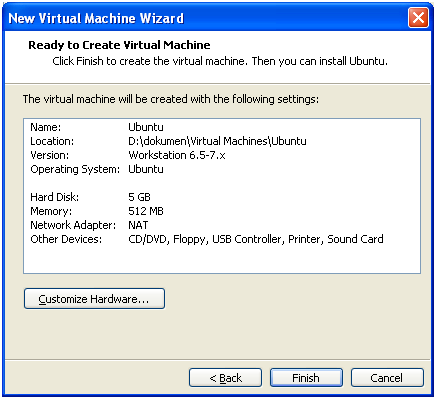The width and height of the screenshot is (436, 399).
Task: Click the Finish button
Action: [x=306, y=378]
